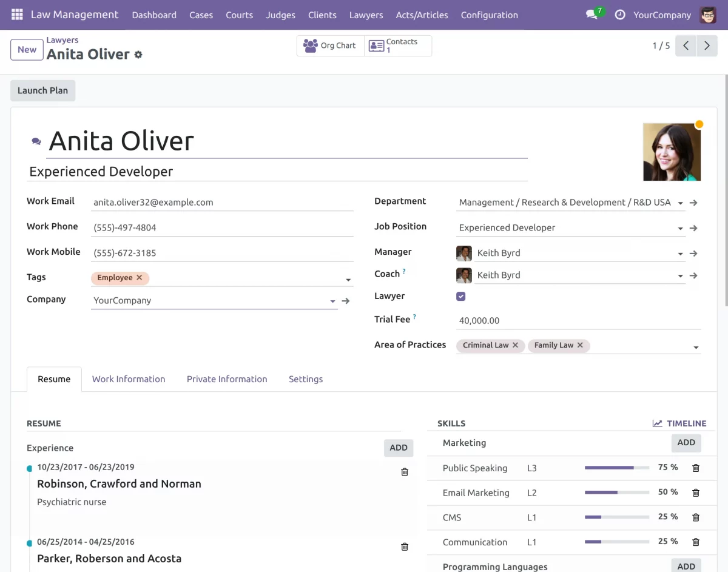The image size is (728, 572).
Task: Go to the next lawyer record
Action: click(707, 45)
